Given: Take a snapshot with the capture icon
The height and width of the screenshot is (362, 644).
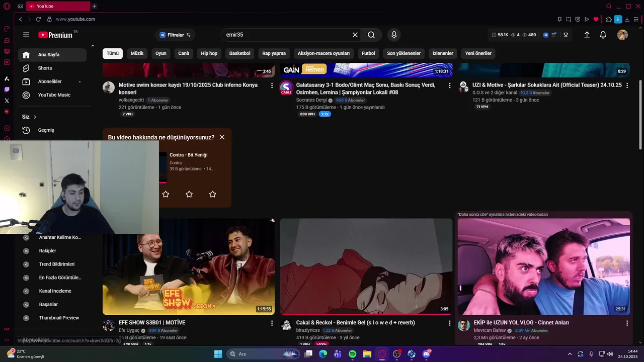Looking at the screenshot, I should [x=569, y=19].
